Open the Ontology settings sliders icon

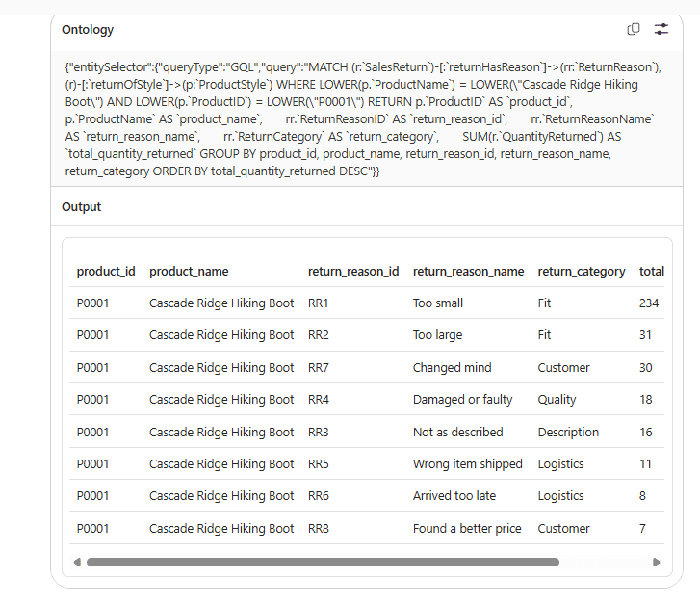(661, 29)
